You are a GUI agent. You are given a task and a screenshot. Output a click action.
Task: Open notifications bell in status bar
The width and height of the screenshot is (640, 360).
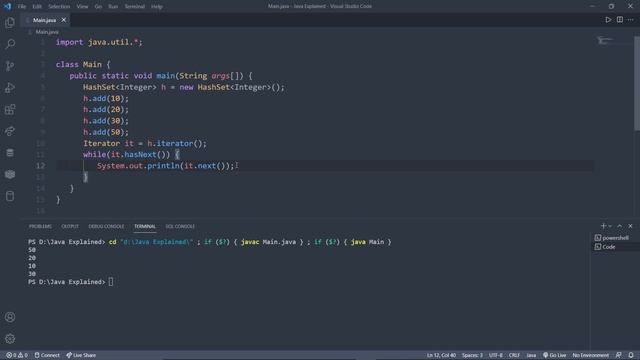(631, 355)
